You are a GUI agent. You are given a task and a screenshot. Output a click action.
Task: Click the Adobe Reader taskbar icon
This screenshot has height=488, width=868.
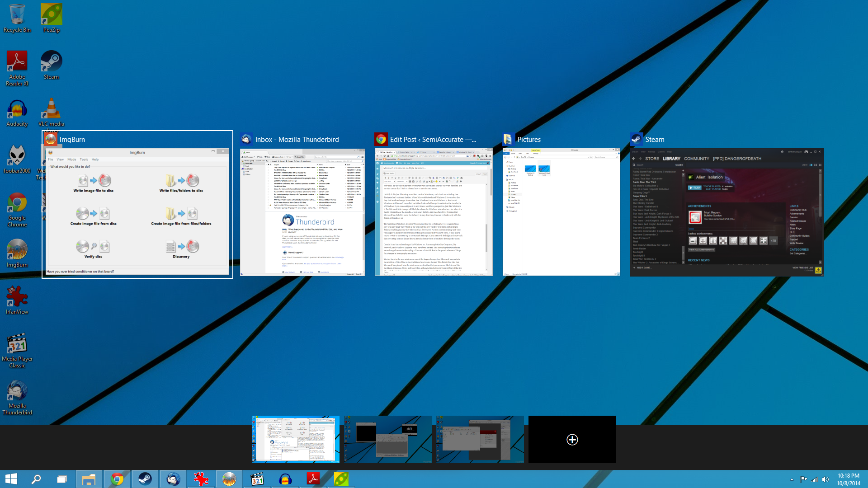pos(313,479)
